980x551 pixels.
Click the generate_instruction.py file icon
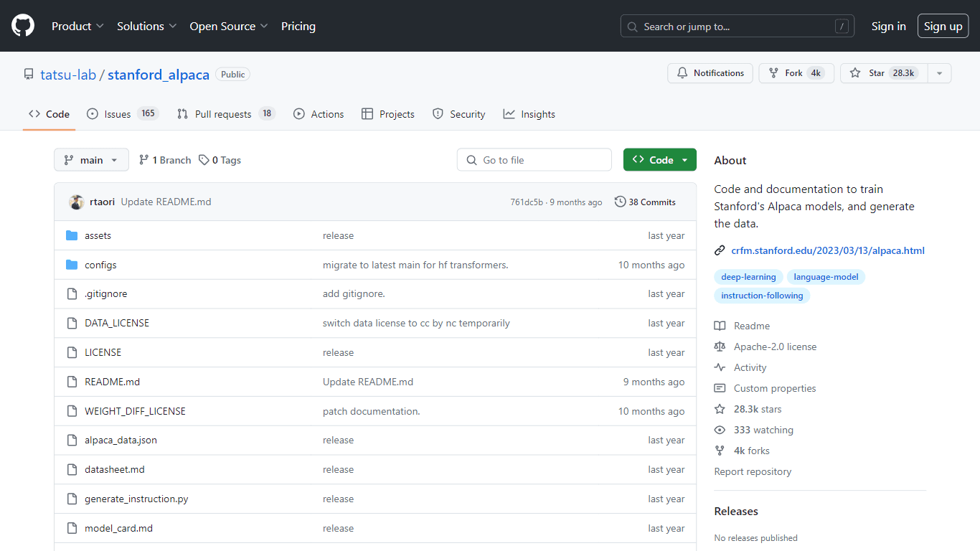tap(72, 499)
